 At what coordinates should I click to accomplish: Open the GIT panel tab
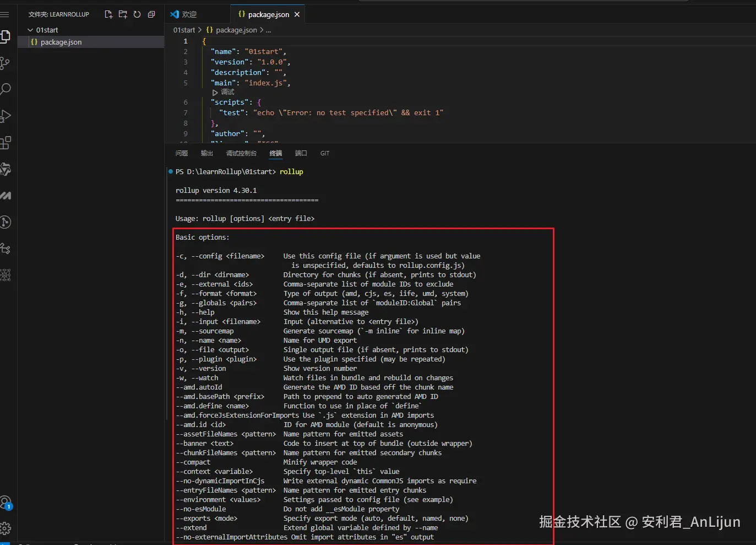[x=325, y=153]
